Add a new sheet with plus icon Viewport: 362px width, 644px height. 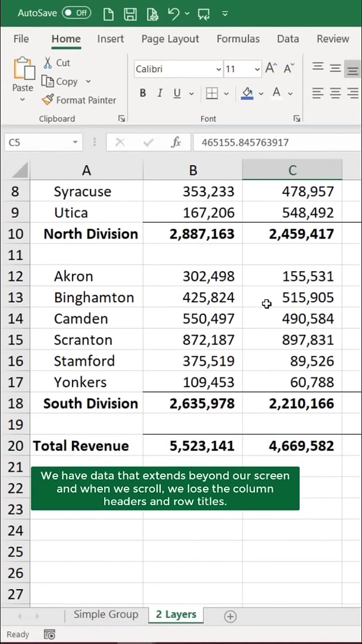[230, 617]
